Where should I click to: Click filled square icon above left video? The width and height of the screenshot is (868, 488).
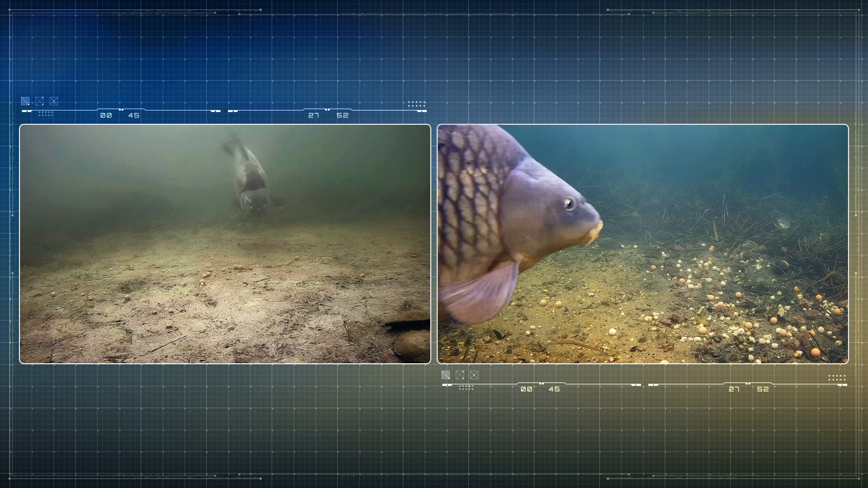[25, 101]
